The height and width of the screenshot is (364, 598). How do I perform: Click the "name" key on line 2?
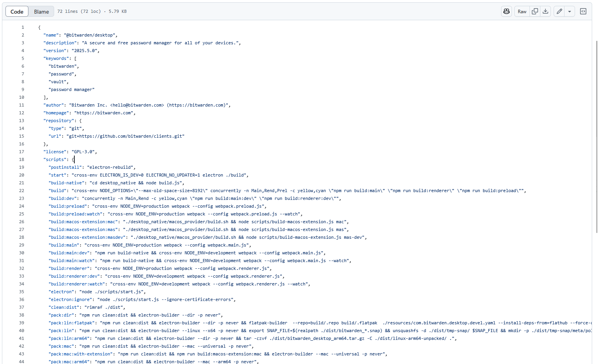(x=51, y=35)
